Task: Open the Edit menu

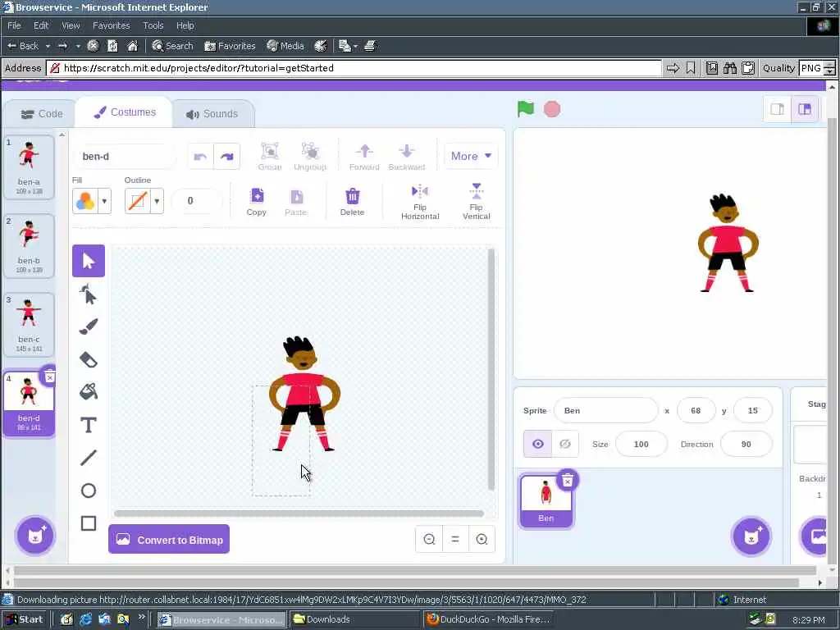Action: pyautogui.click(x=41, y=25)
